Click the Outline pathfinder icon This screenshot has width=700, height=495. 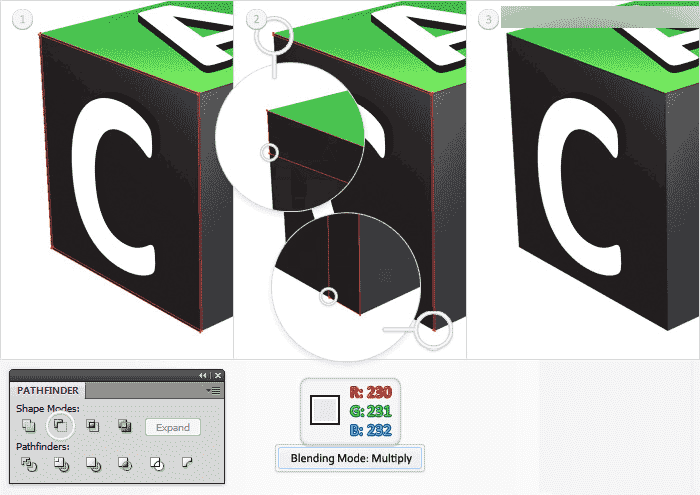pyautogui.click(x=157, y=464)
